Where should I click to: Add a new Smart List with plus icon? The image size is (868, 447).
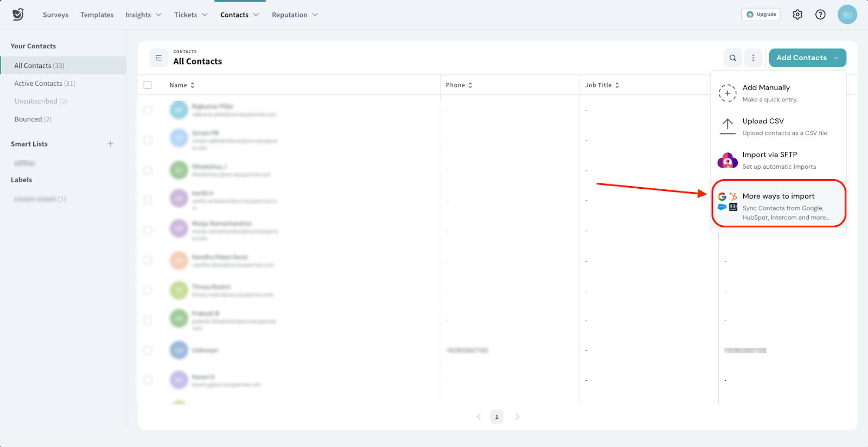pos(111,144)
